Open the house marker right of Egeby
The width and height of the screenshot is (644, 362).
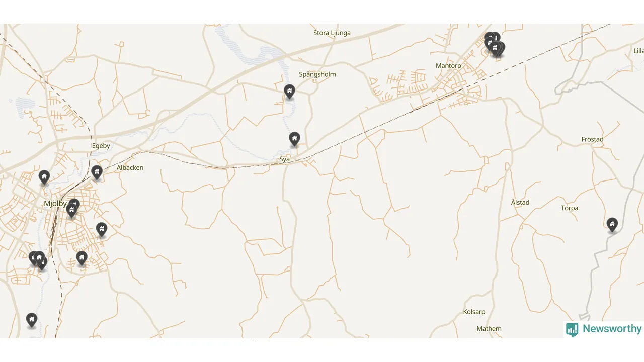pos(97,173)
